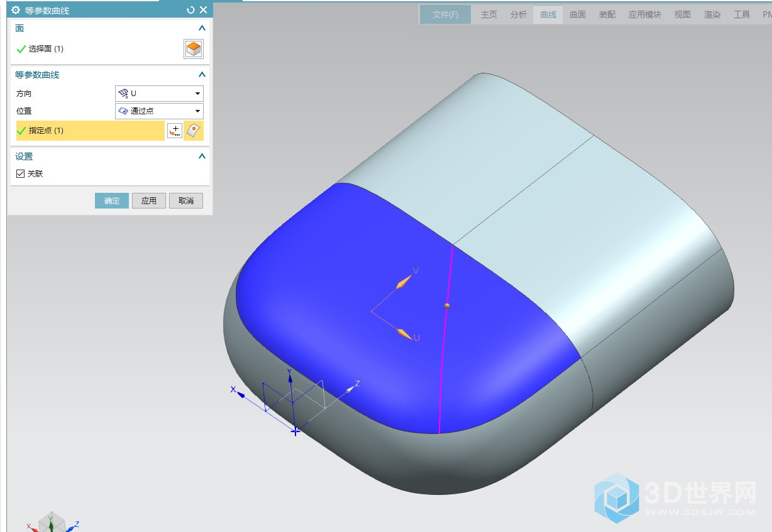Open the 位置 dropdown showing 通过点
Screen dimensions: 772x532
pyautogui.click(x=160, y=111)
